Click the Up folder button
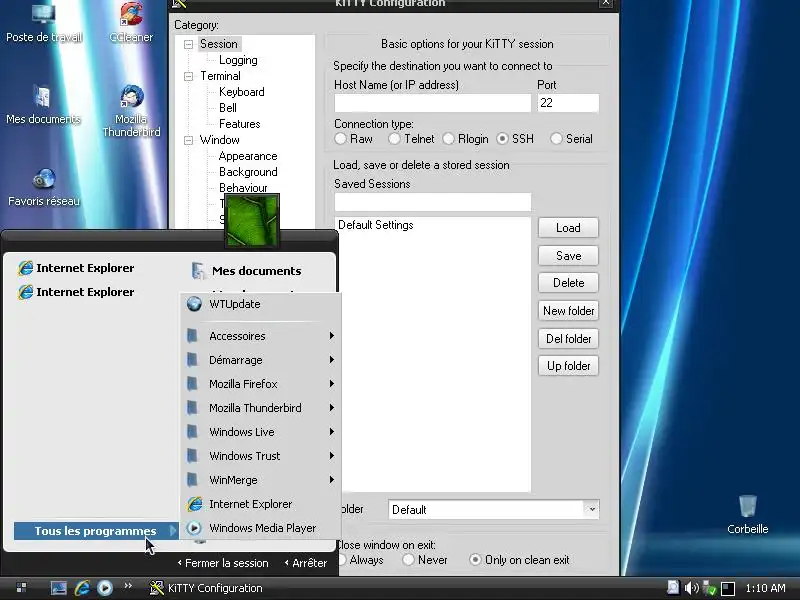This screenshot has height=600, width=800. point(568,366)
